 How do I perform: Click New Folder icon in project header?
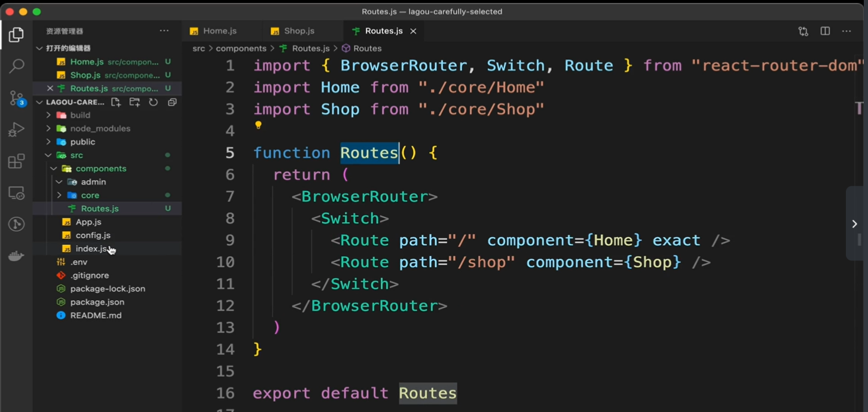pyautogui.click(x=135, y=102)
